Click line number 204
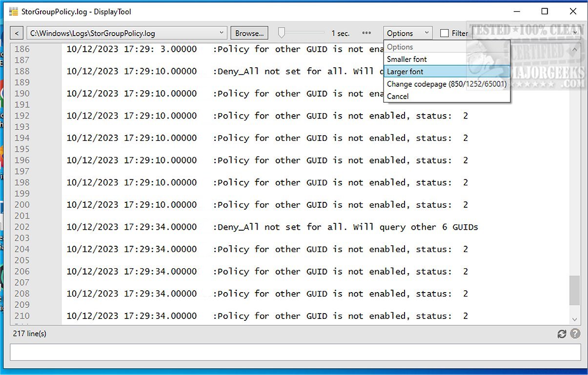Viewport: 588px width, 375px height. pyautogui.click(x=22, y=249)
